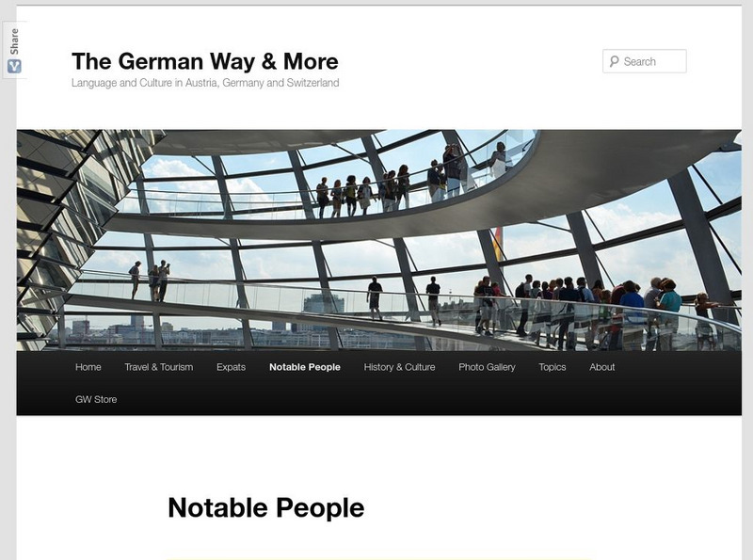753x560 pixels.
Task: Focus the Search input field
Action: 645,61
